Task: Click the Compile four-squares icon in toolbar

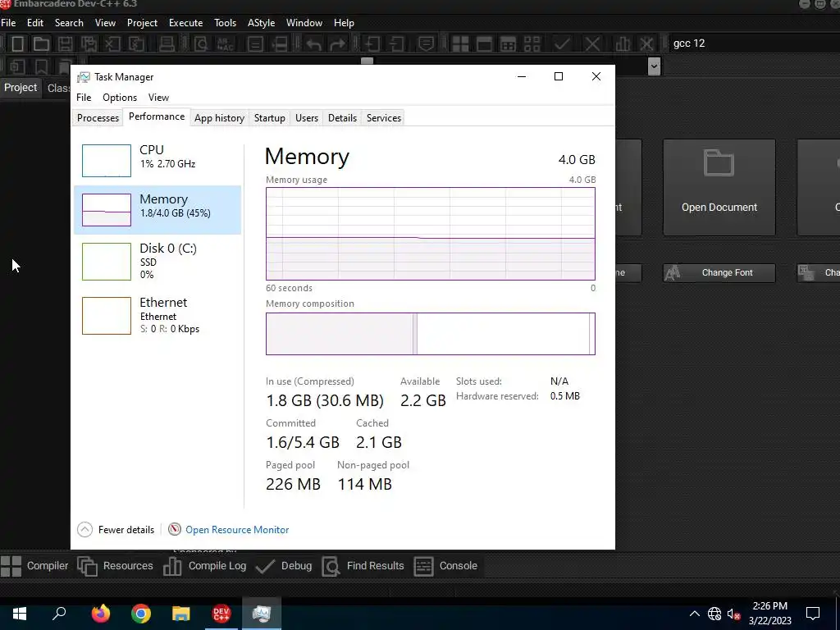Action: pos(460,43)
